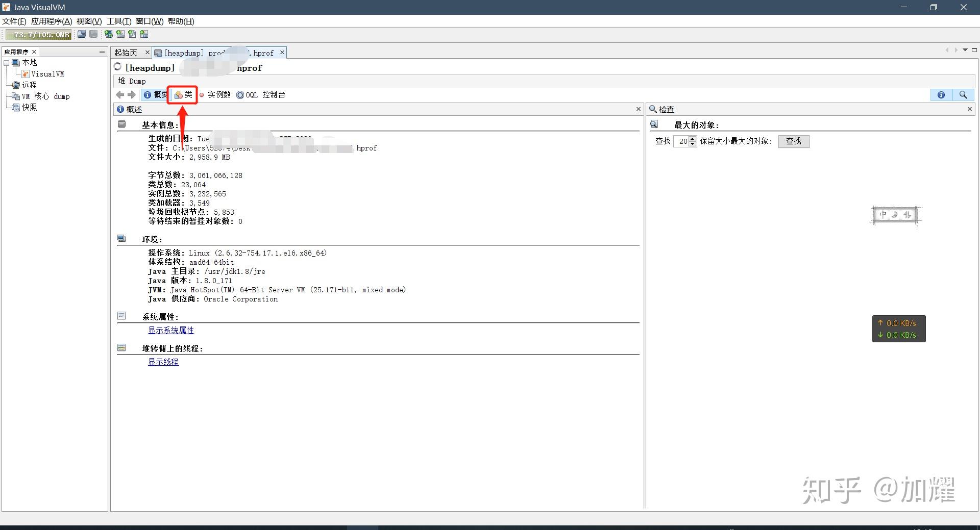The height and width of the screenshot is (530, 980).
Task: Open the tab list dropdown arrow
Action: (x=964, y=50)
